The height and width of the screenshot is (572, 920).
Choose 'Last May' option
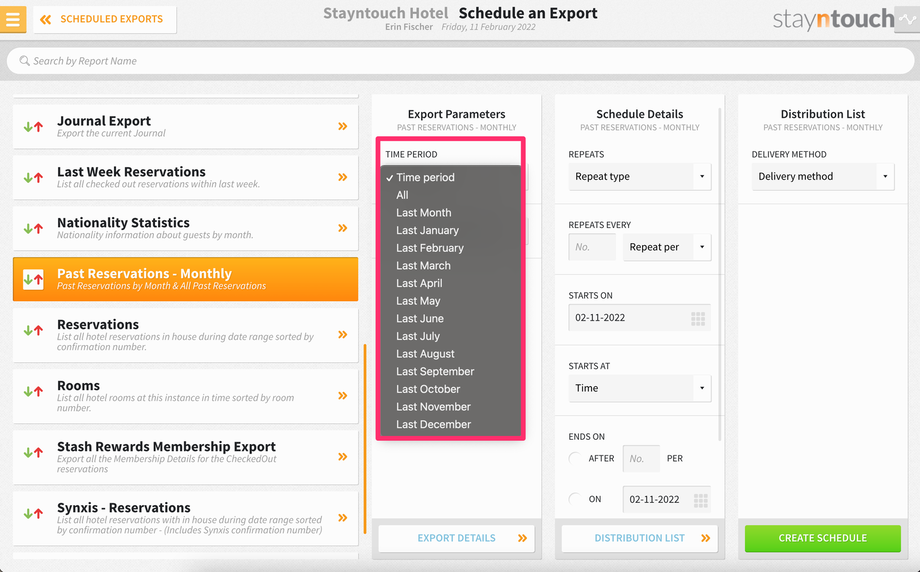coord(451,300)
